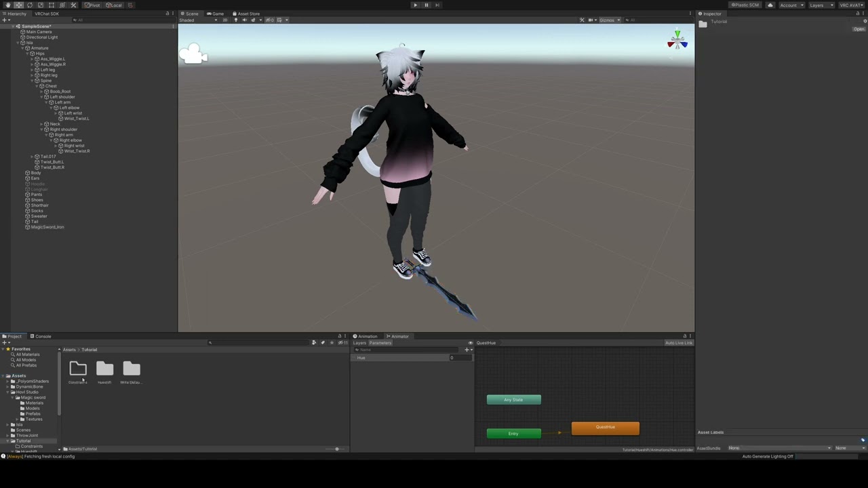Switch to the Console tab
868x488 pixels.
(41, 336)
